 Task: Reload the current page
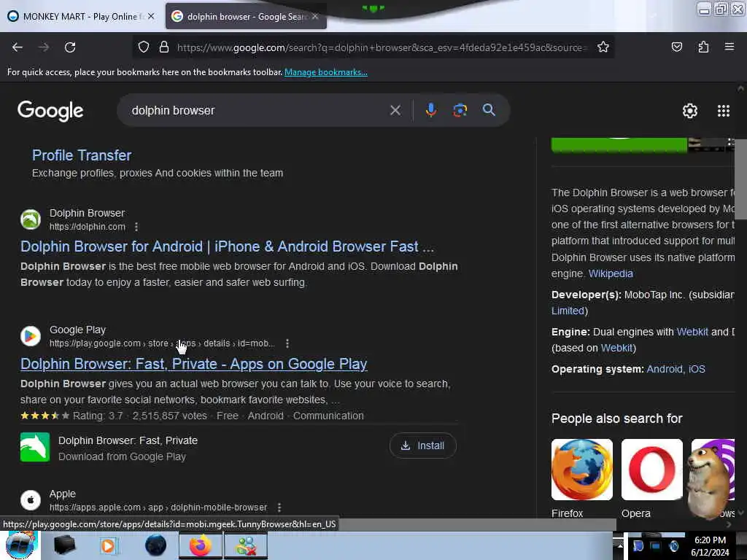(x=70, y=47)
